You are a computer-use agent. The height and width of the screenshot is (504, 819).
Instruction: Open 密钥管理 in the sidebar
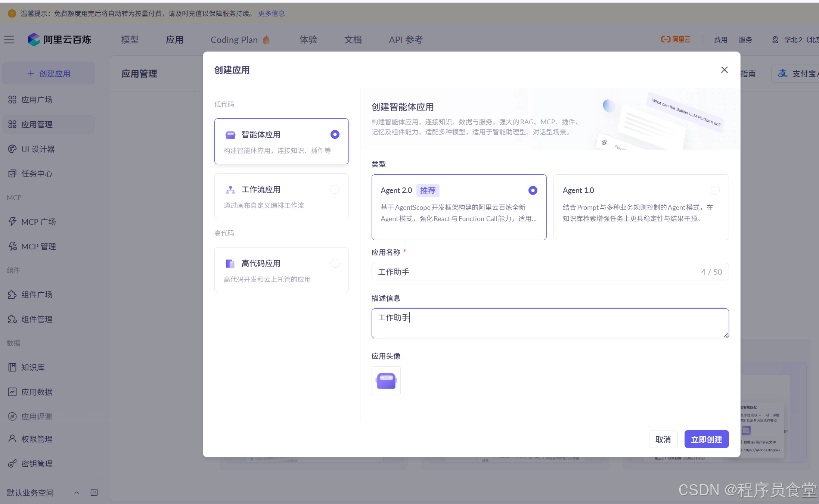coord(36,464)
